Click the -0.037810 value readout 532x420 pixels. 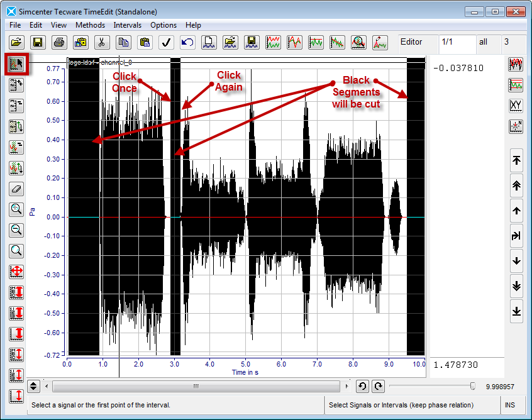tap(458, 68)
